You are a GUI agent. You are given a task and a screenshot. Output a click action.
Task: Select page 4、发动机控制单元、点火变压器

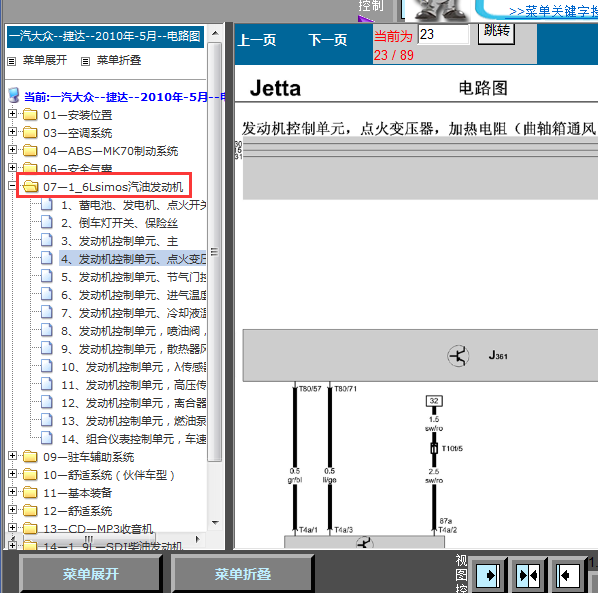(x=133, y=259)
